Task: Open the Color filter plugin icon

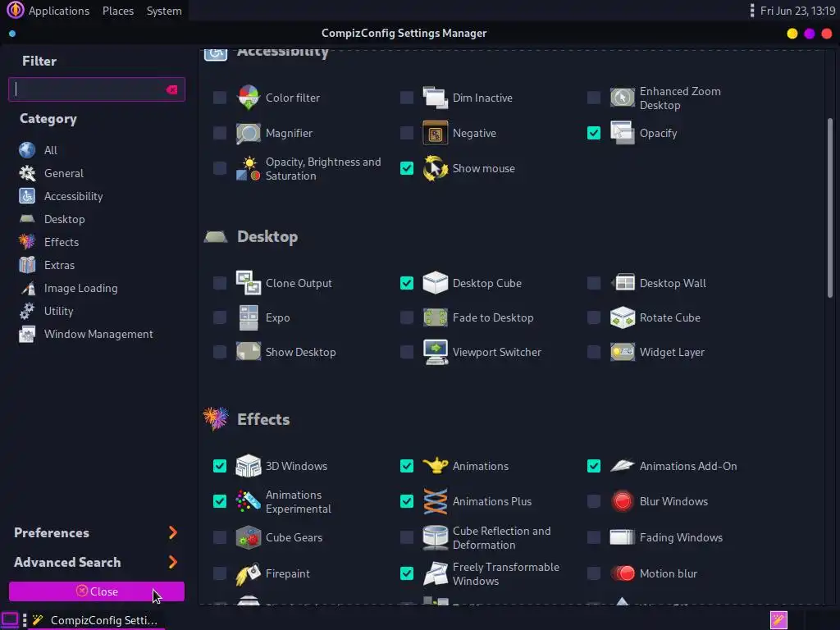Action: 248,98
